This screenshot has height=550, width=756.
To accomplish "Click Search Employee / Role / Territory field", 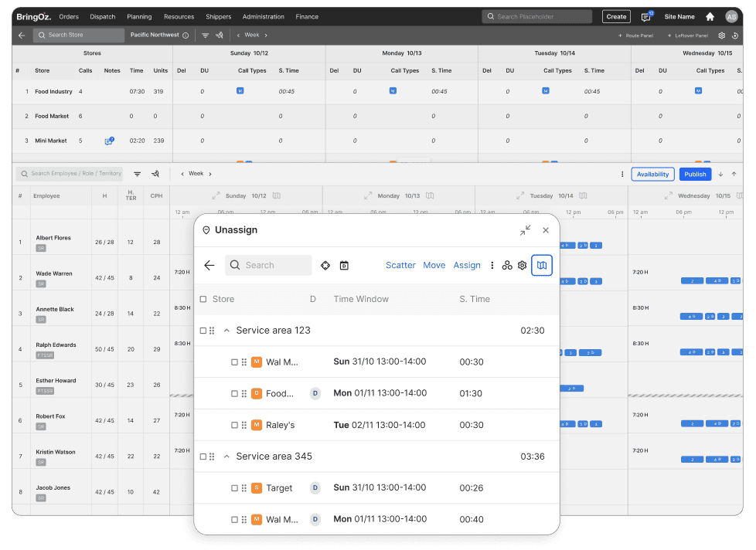I will 70,174.
